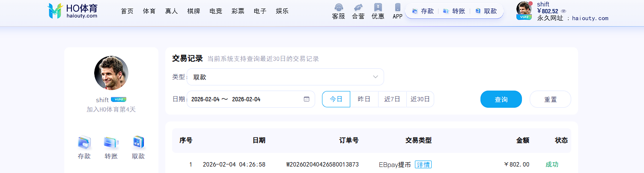The image size is (644, 173).
Task: Click the HO体育 logo
Action: click(x=72, y=11)
